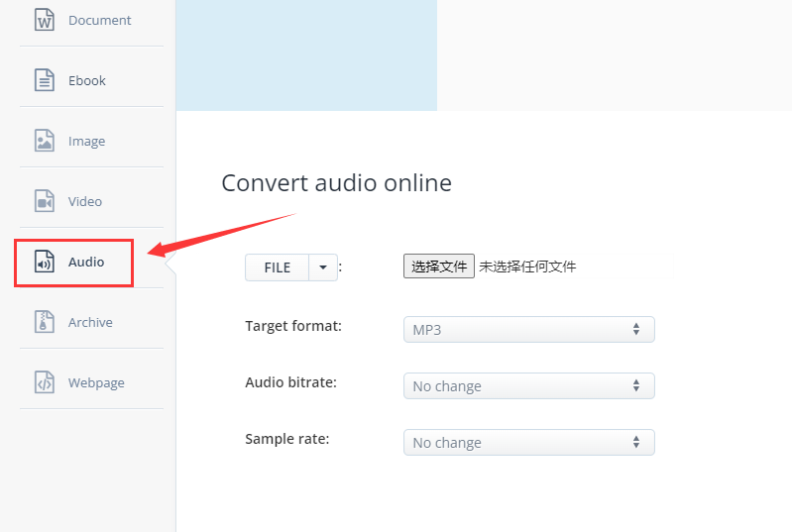This screenshot has width=792, height=532.
Task: Click the 未选择任何文件 file status text
Action: [527, 266]
